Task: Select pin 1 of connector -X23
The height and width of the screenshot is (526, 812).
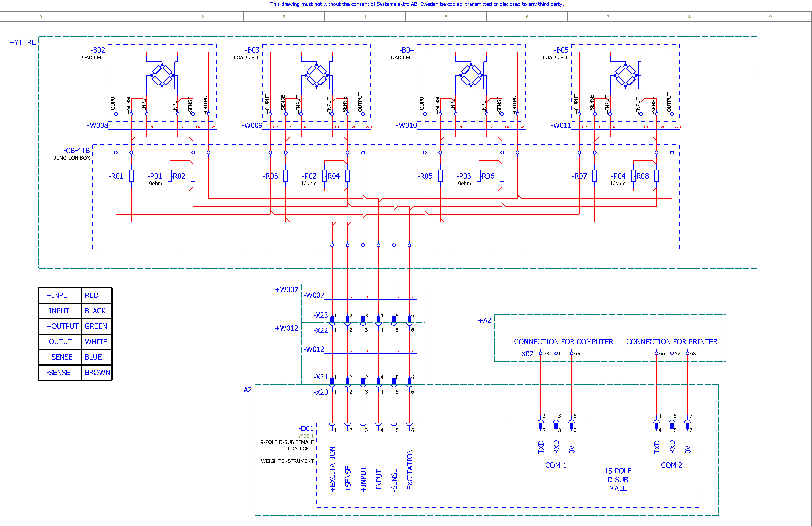Action: [332, 319]
